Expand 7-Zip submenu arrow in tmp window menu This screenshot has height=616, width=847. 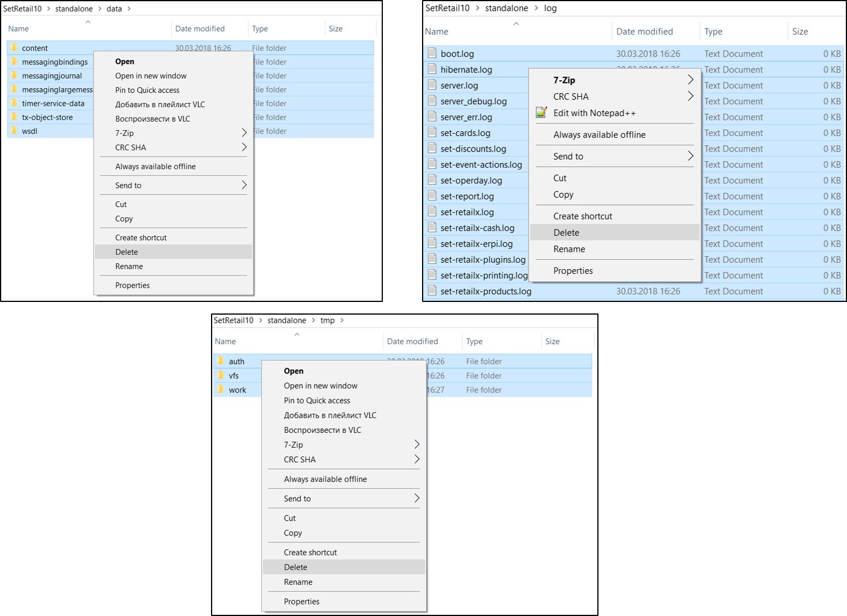click(x=417, y=444)
